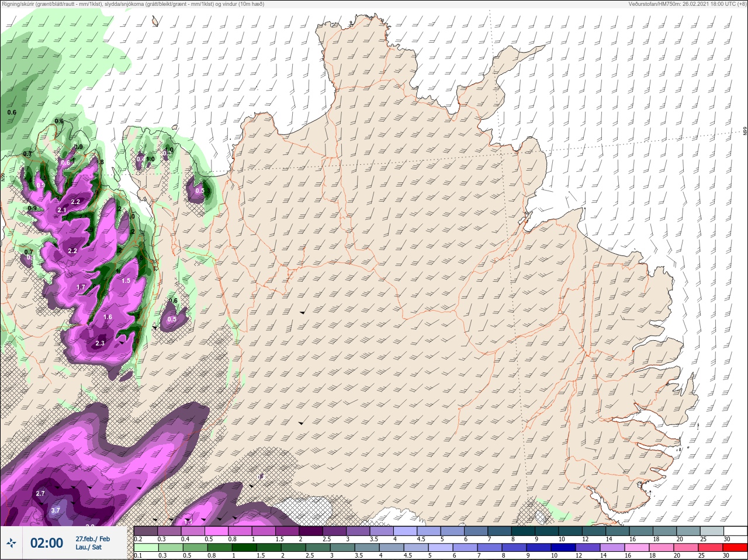Click the 2.3 precipitation value on the map
This screenshot has width=748, height=560.
99,343
